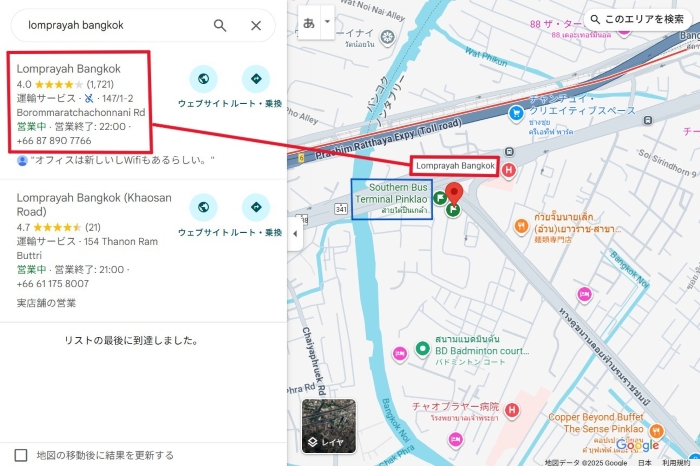700x466 pixels.
Task: Select the Lomprayah Bangkok search result title
Action: (x=69, y=69)
